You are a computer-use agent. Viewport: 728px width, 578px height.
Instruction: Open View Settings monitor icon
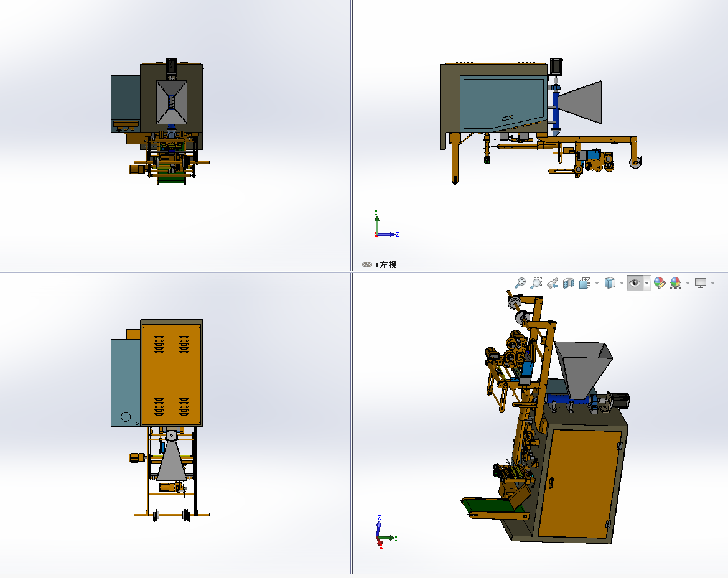click(x=701, y=282)
